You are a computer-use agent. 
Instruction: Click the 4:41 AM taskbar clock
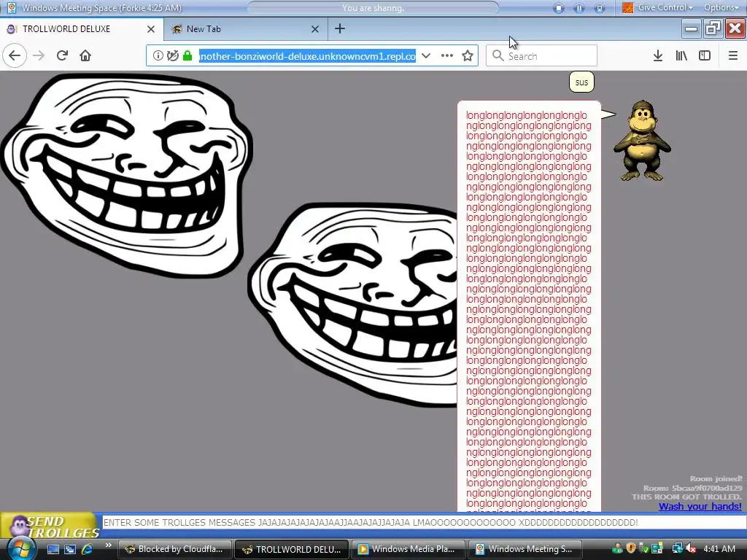tap(719, 549)
